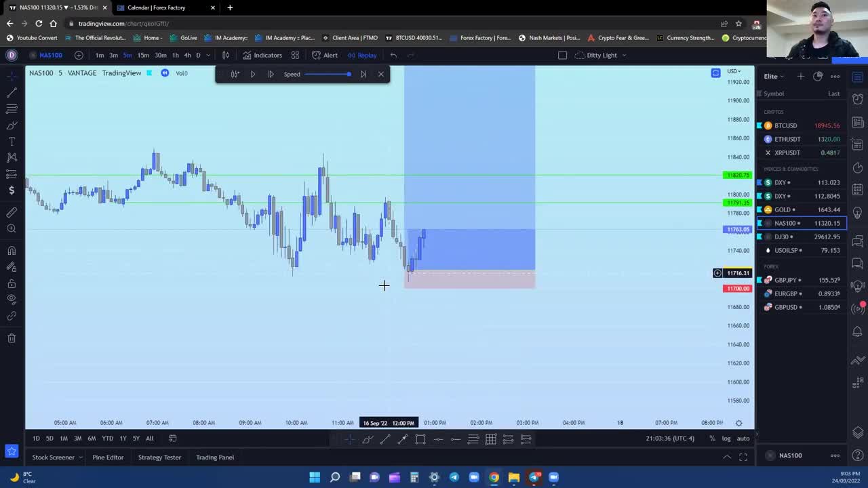Select the trend line drawing tool
This screenshot has height=488, width=868.
click(x=12, y=92)
